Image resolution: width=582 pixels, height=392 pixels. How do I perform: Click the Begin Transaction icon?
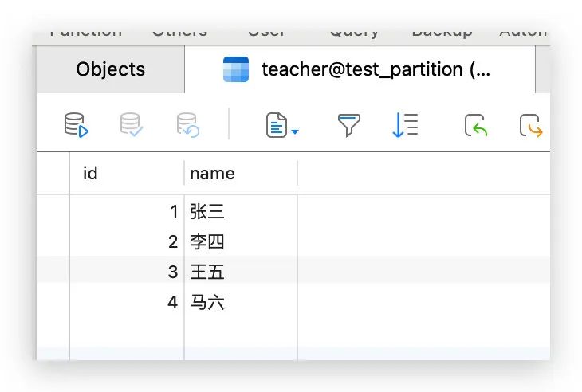[x=76, y=125]
